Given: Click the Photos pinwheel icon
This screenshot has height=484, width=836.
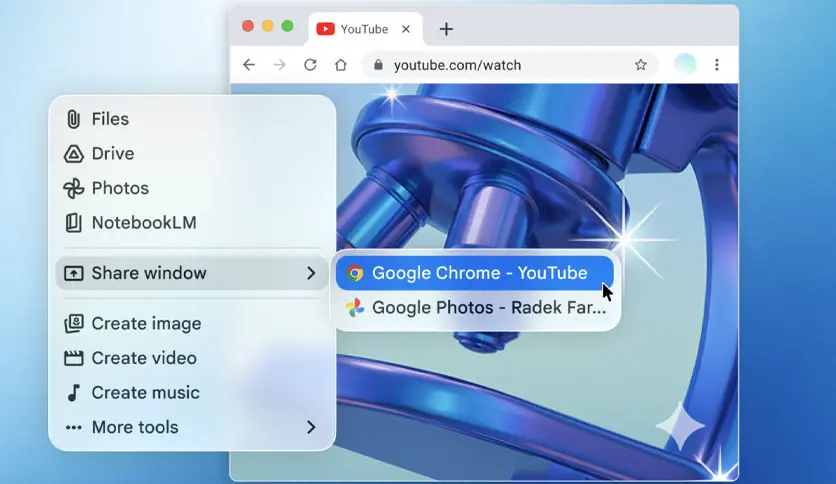Looking at the screenshot, I should coord(74,188).
